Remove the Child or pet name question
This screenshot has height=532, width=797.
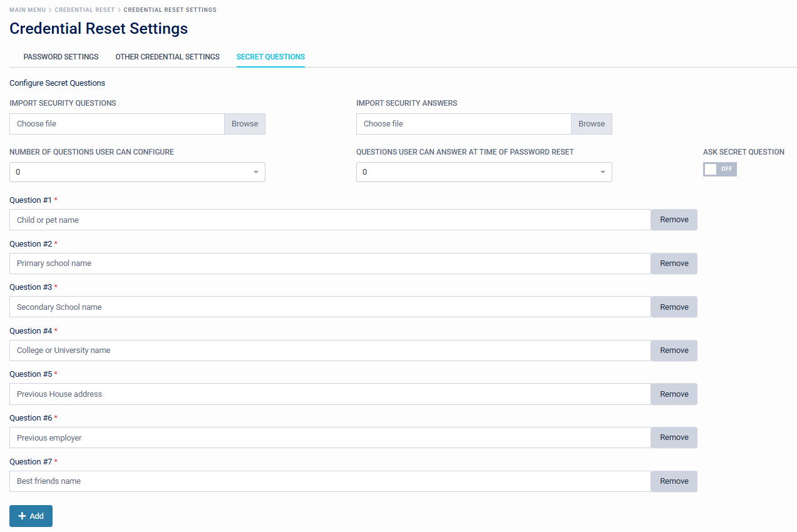click(x=674, y=220)
